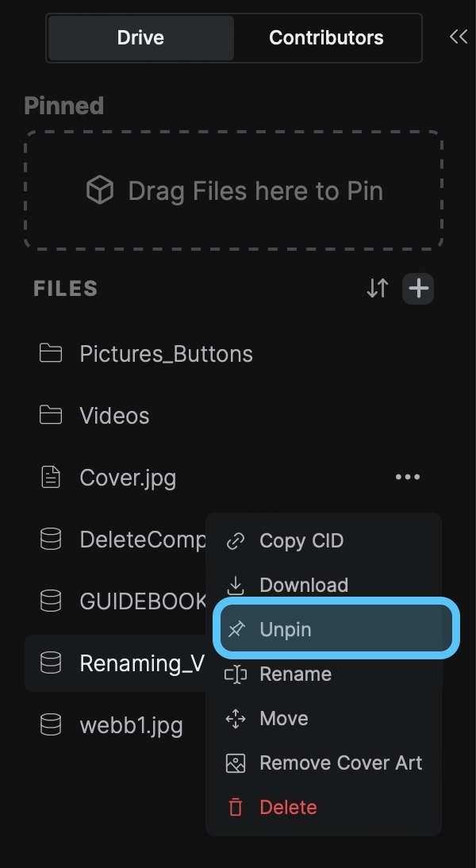476x868 pixels.
Task: Choose Move in the context menu
Action: click(283, 719)
